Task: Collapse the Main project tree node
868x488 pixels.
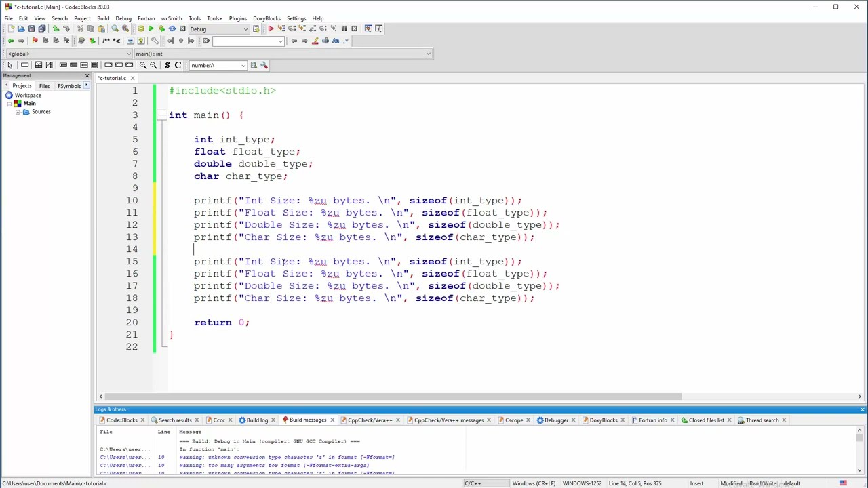Action: [9, 104]
